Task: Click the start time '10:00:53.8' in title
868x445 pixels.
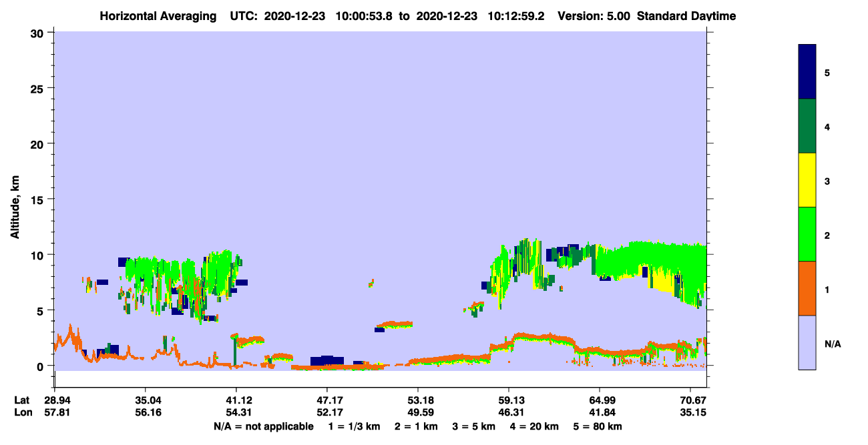Action: click(x=365, y=16)
